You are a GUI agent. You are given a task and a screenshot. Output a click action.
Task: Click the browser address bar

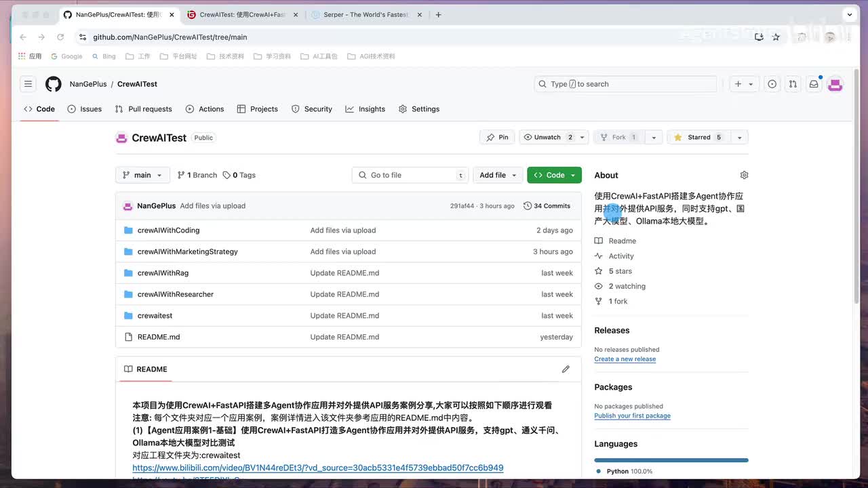407,37
